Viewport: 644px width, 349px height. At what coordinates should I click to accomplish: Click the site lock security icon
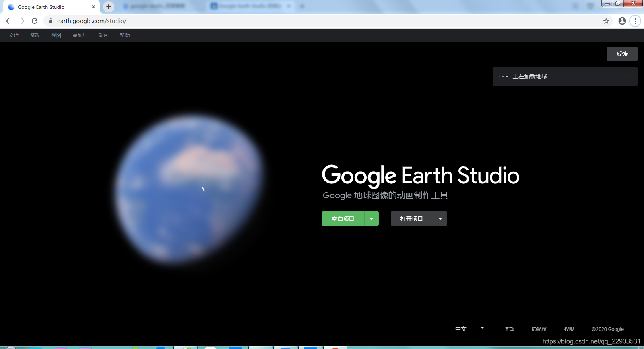click(x=51, y=21)
